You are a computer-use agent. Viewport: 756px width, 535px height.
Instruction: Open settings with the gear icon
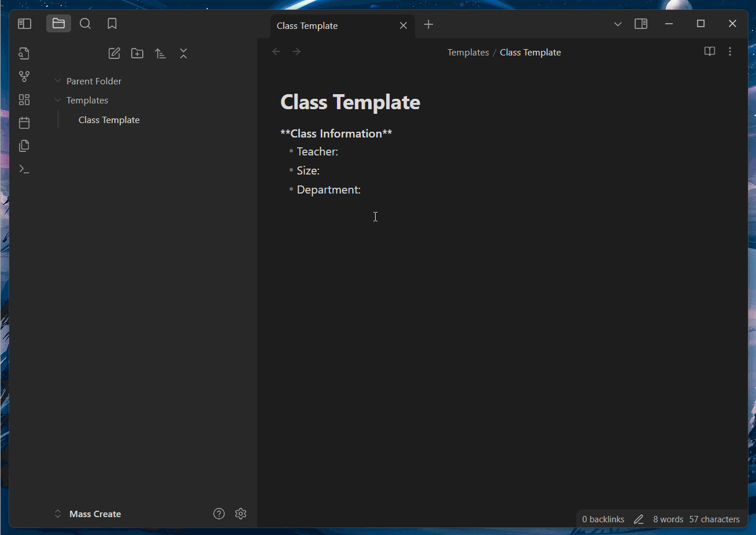point(241,514)
